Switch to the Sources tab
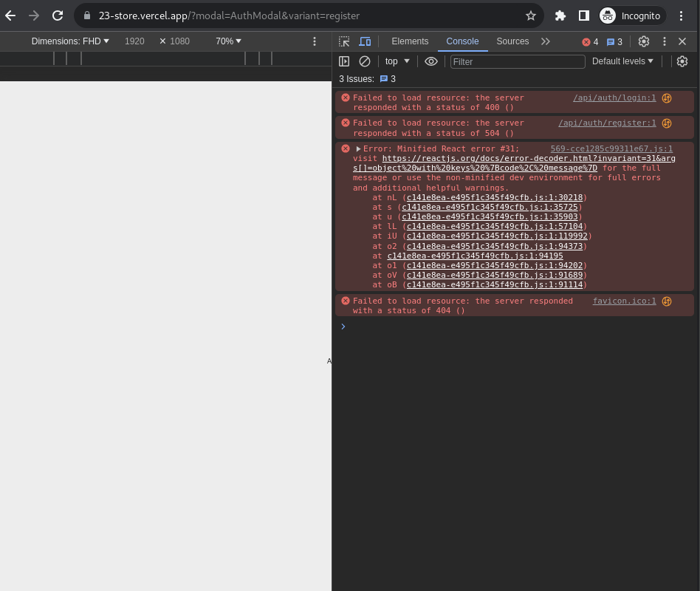The image size is (700, 591). (512, 41)
